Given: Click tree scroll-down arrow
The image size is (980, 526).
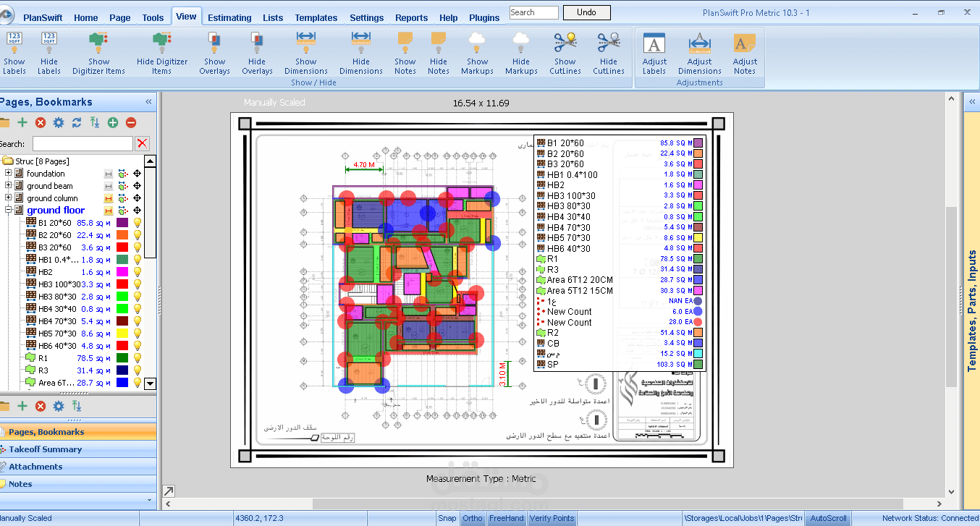Looking at the screenshot, I should point(151,383).
